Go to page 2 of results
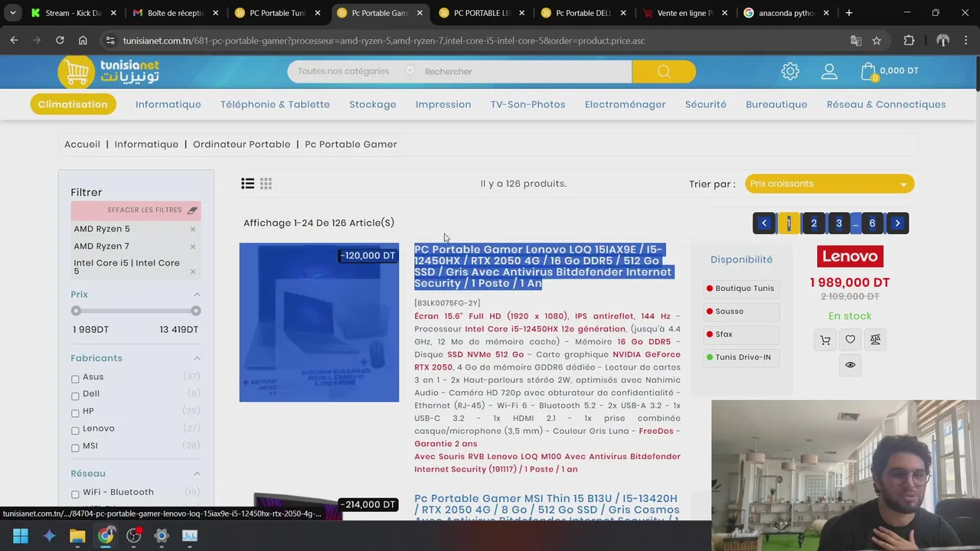 814,223
